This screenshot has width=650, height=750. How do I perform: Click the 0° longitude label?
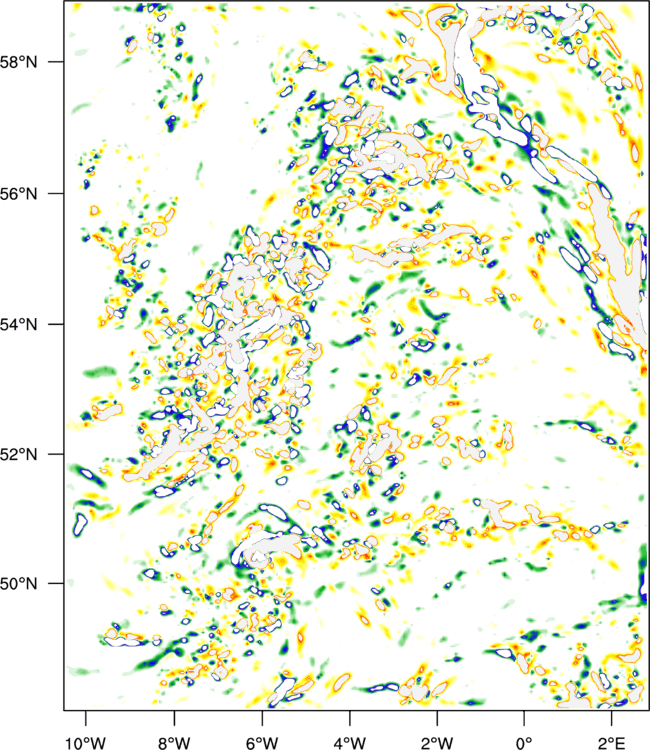tap(524, 742)
